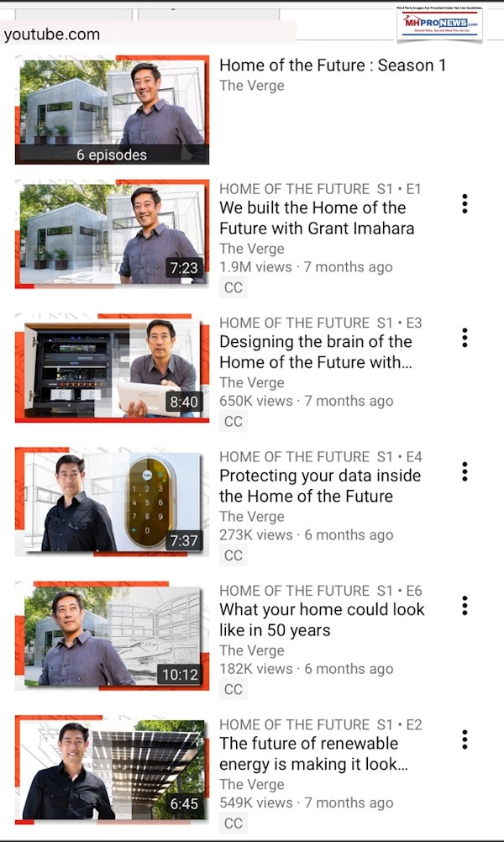Click the MHProNews logo
The height and width of the screenshot is (842, 504).
tap(439, 24)
